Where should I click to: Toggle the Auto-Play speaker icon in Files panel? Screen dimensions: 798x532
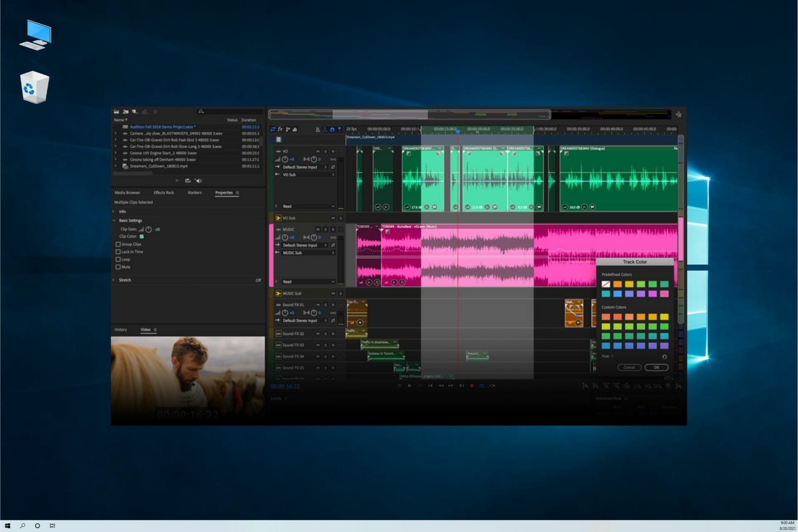[x=198, y=180]
